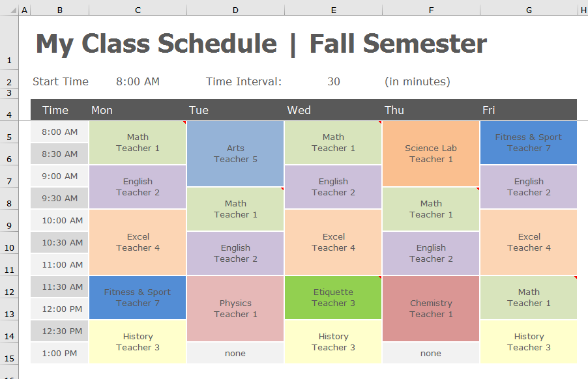Viewport: 588px width, 379px height.
Task: Select row 8 header
Action: (x=9, y=199)
